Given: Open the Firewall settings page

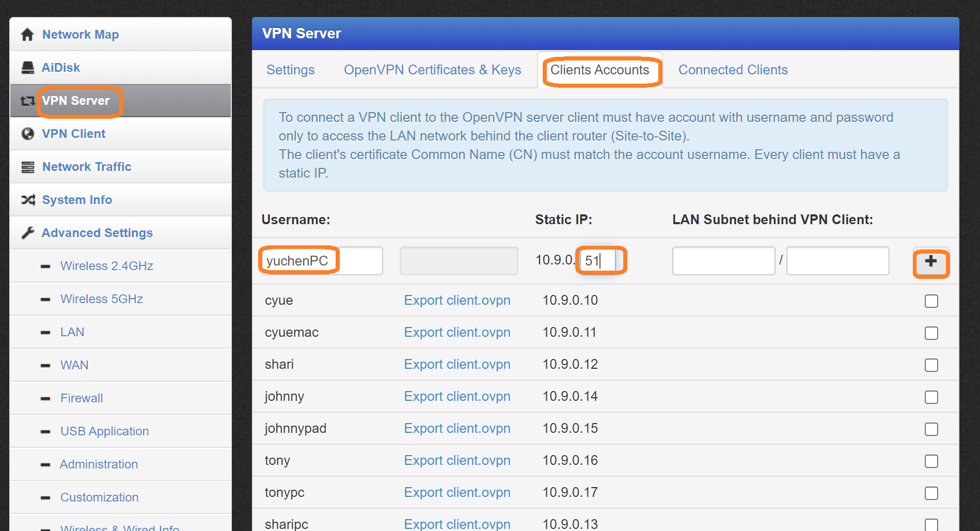Looking at the screenshot, I should 82,398.
